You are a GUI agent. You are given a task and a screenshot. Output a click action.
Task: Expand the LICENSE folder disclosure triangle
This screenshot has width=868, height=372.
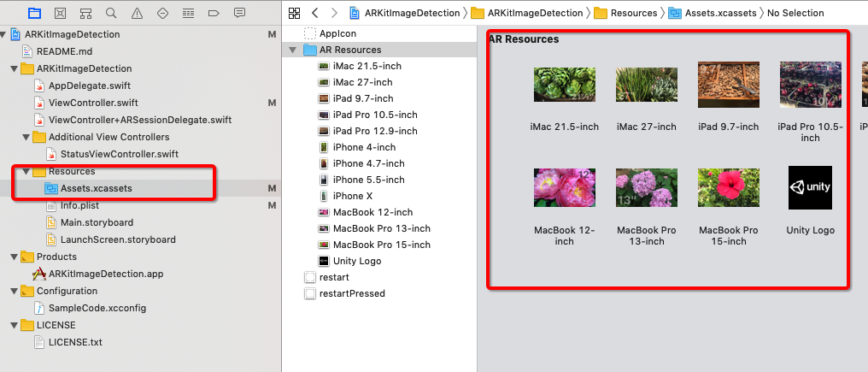click(14, 325)
